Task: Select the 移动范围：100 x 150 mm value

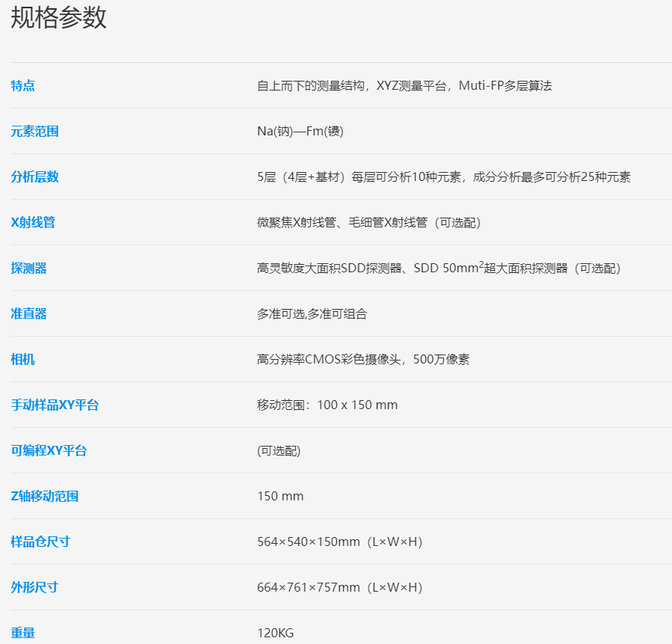Action: (327, 405)
